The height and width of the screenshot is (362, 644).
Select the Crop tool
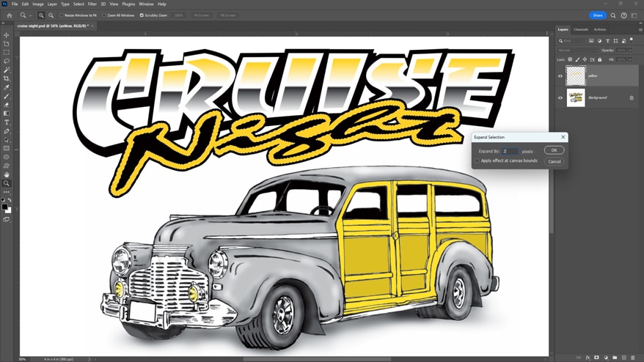coord(7,79)
